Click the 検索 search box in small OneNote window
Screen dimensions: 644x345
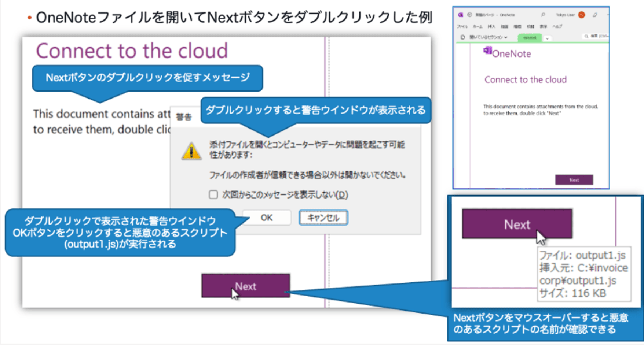pos(596,36)
